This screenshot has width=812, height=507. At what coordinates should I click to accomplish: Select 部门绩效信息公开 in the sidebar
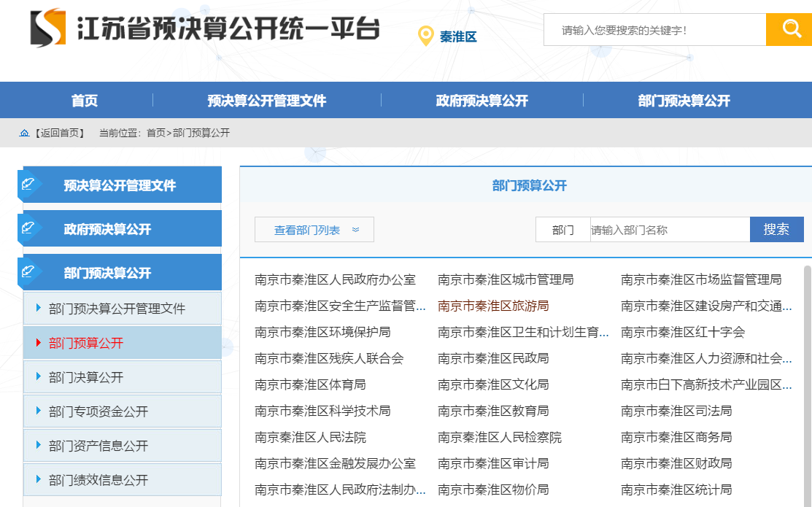[98, 480]
